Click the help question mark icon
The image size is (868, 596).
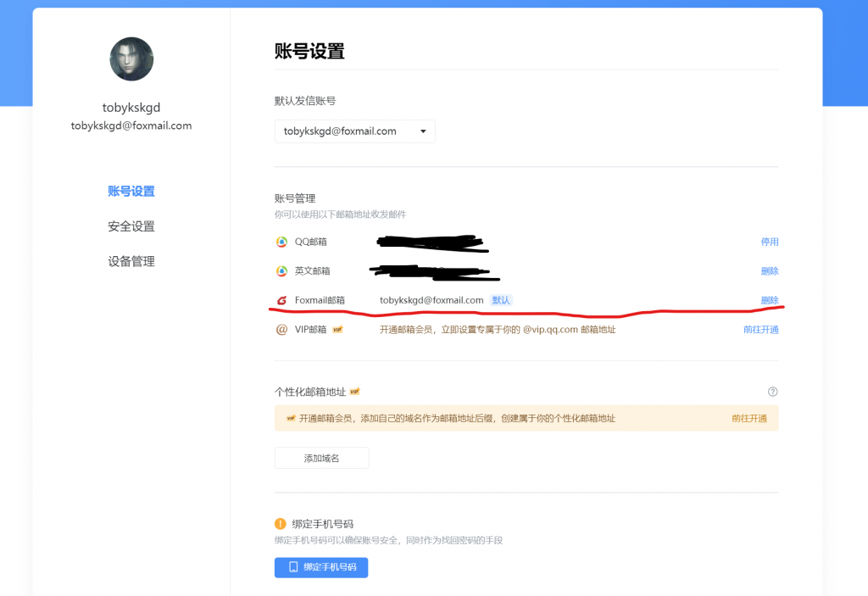pyautogui.click(x=772, y=392)
